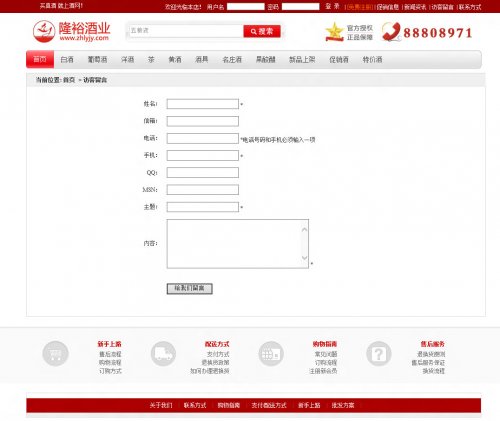Click inside the 内容 message textarea
This screenshot has height=421, width=500.
coord(234,243)
